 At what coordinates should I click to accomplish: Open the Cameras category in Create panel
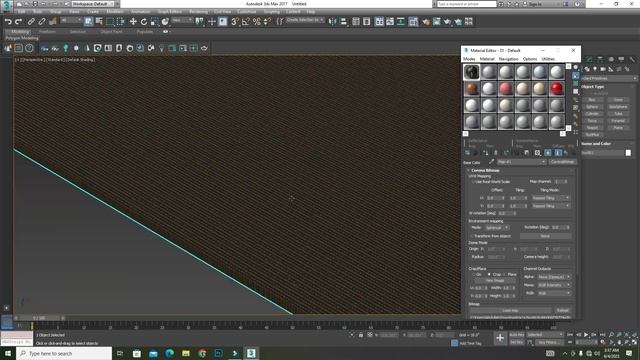pos(603,69)
